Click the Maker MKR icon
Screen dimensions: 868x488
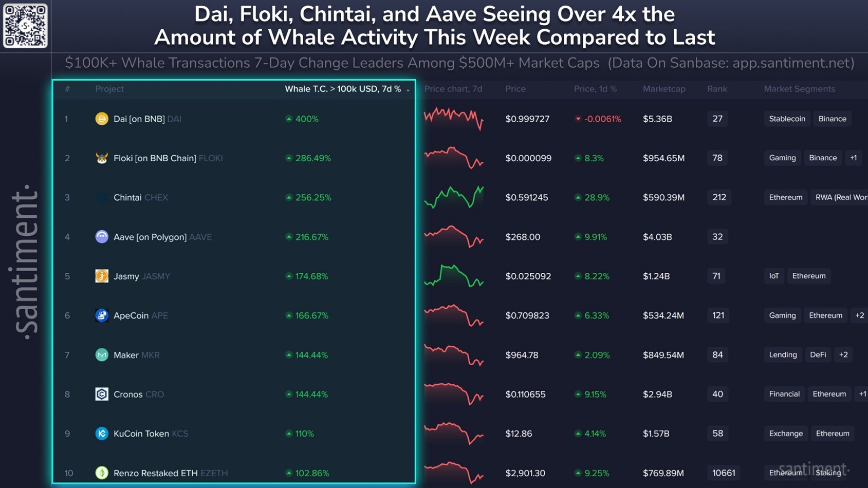pos(102,355)
